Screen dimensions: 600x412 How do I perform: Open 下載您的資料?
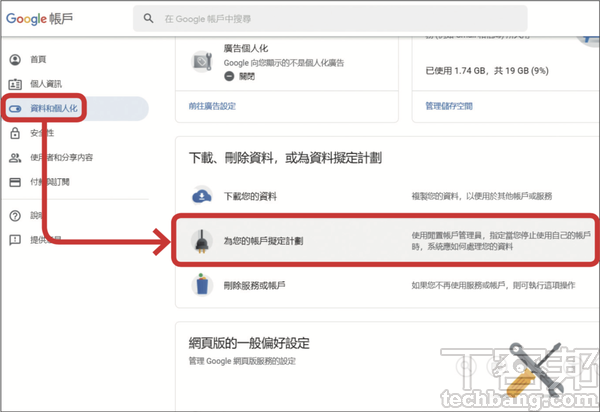[x=250, y=197]
